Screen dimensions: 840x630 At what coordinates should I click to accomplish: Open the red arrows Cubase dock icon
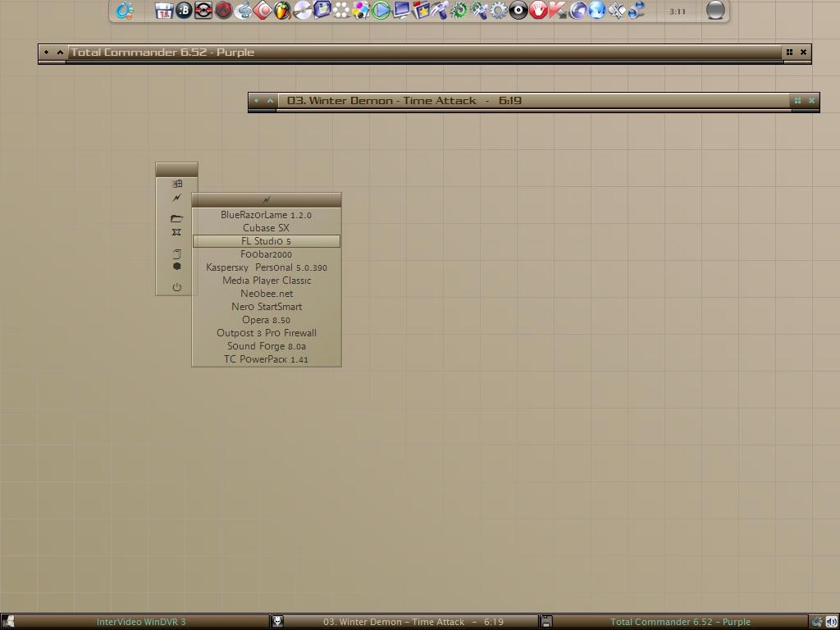click(203, 10)
